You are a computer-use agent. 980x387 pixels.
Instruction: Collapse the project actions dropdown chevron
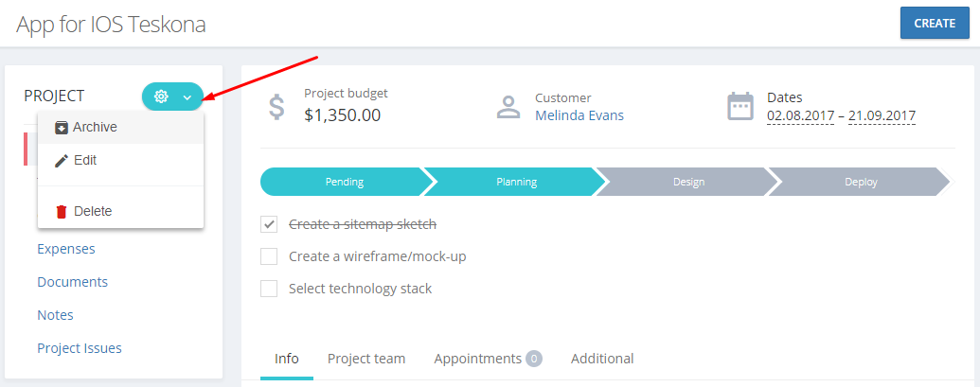[187, 97]
